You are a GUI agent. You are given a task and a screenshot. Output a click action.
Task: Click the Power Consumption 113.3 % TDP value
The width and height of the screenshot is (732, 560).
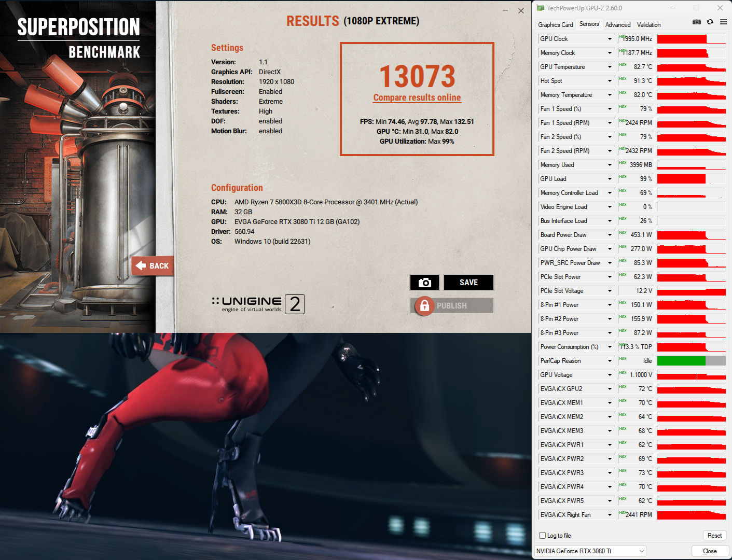pos(637,347)
